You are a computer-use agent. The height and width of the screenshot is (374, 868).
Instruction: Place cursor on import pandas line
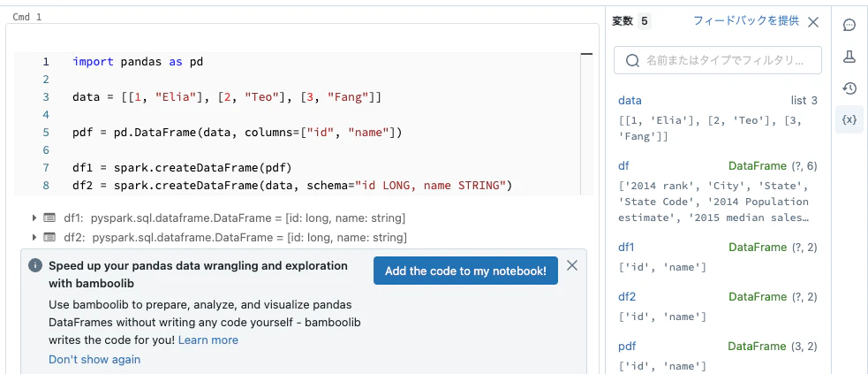coord(138,62)
